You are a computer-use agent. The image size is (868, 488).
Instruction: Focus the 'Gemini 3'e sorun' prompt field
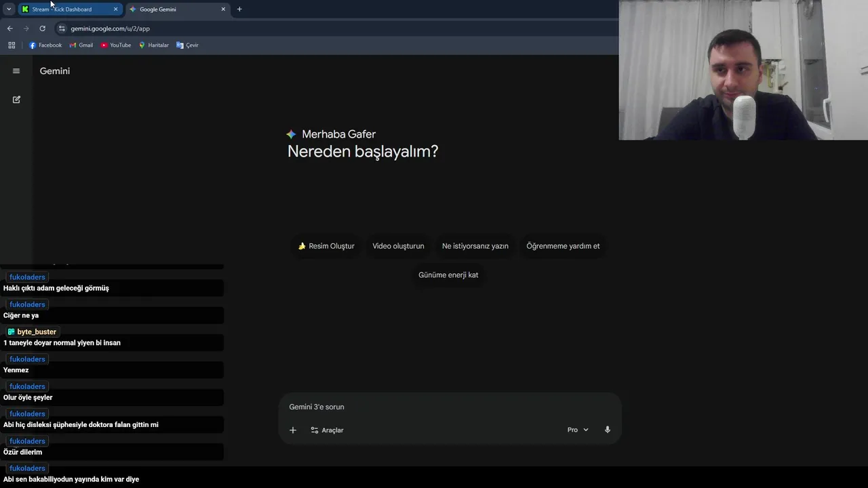point(449,407)
